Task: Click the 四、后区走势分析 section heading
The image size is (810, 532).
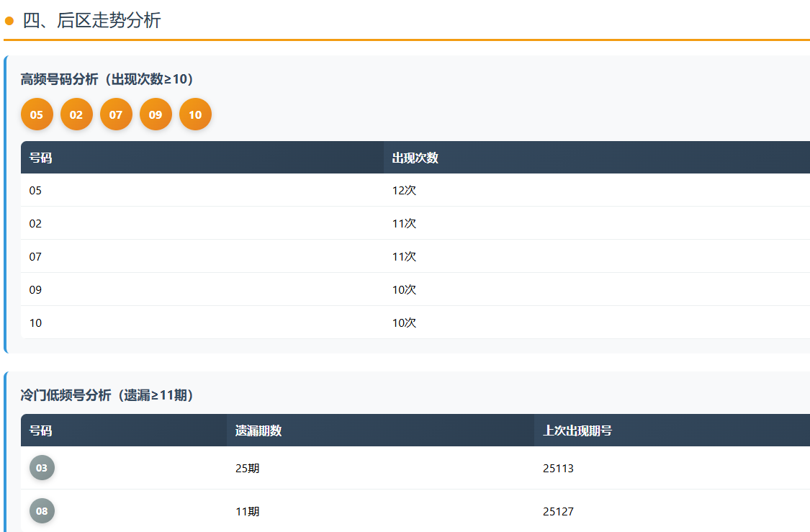Action: (x=91, y=21)
